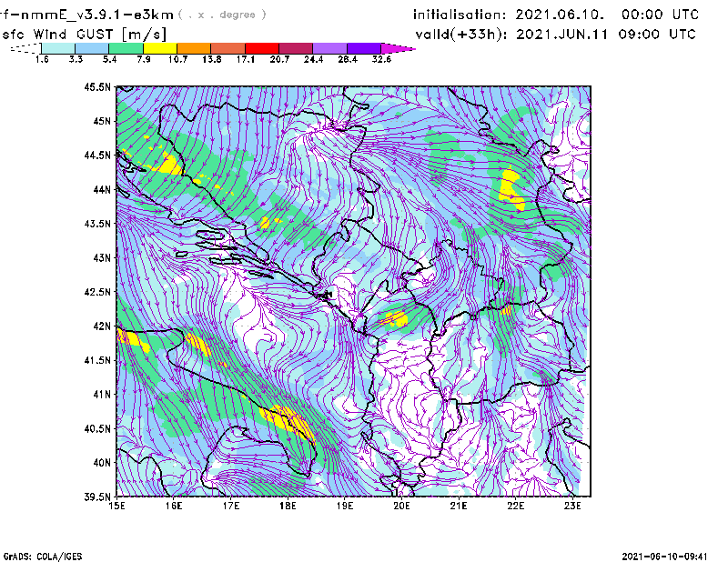Click the light cyan 1.6–3.3 legend swatch

[x=58, y=48]
